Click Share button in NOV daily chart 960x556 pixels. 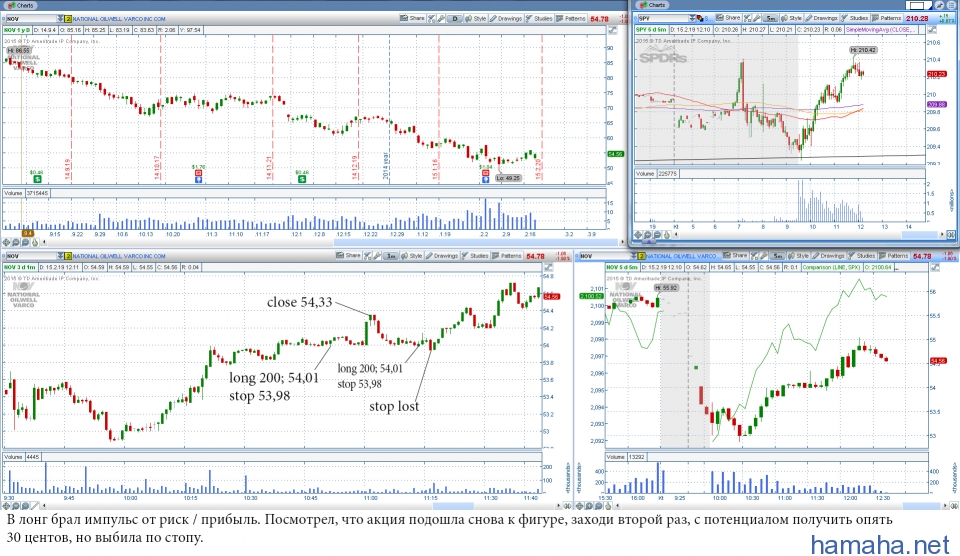point(412,18)
